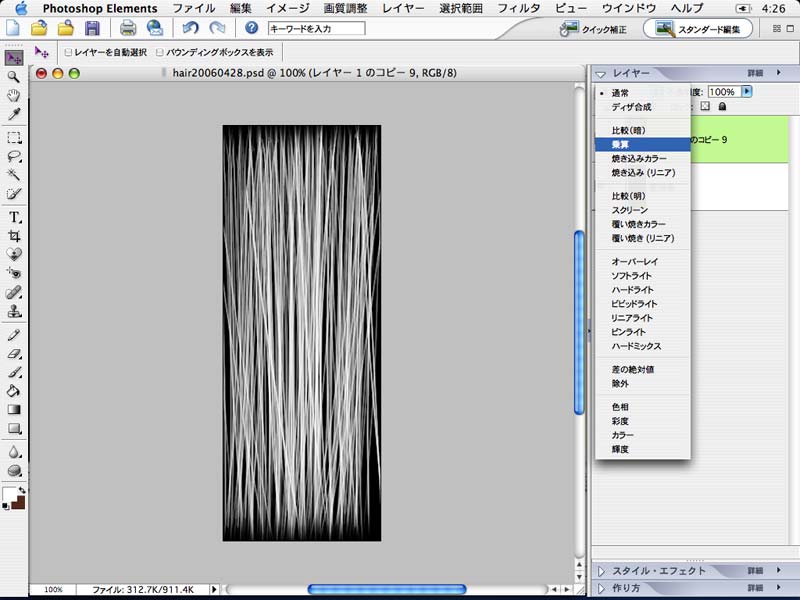This screenshot has height=600, width=800.
Task: Click the Save floppy disk icon
Action: click(x=92, y=28)
